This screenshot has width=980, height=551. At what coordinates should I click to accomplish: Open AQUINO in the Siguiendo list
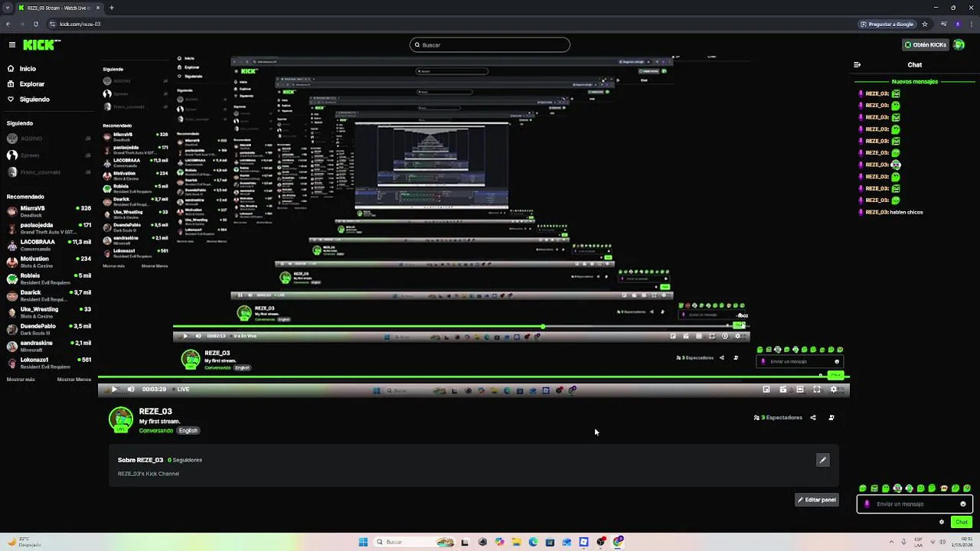pyautogui.click(x=48, y=139)
